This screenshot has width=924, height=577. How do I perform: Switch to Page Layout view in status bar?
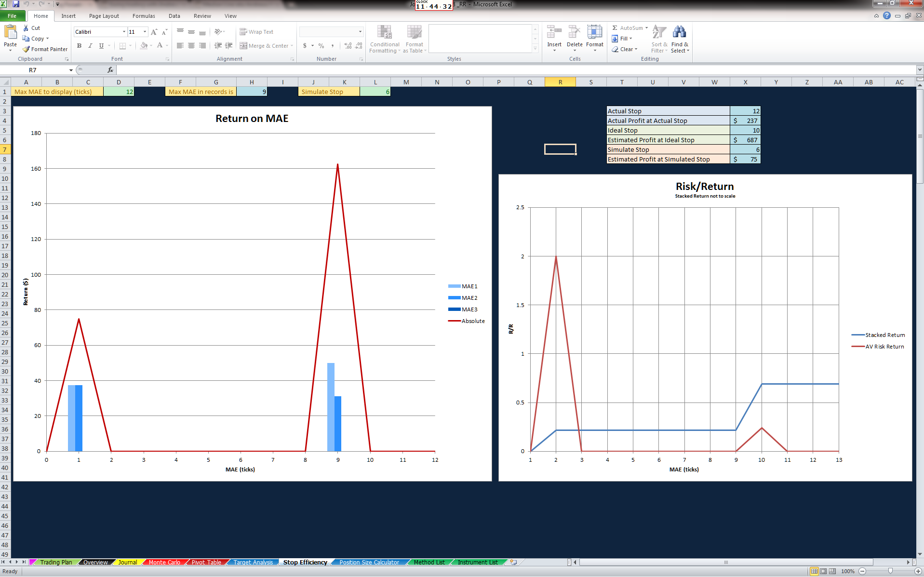[x=823, y=571]
